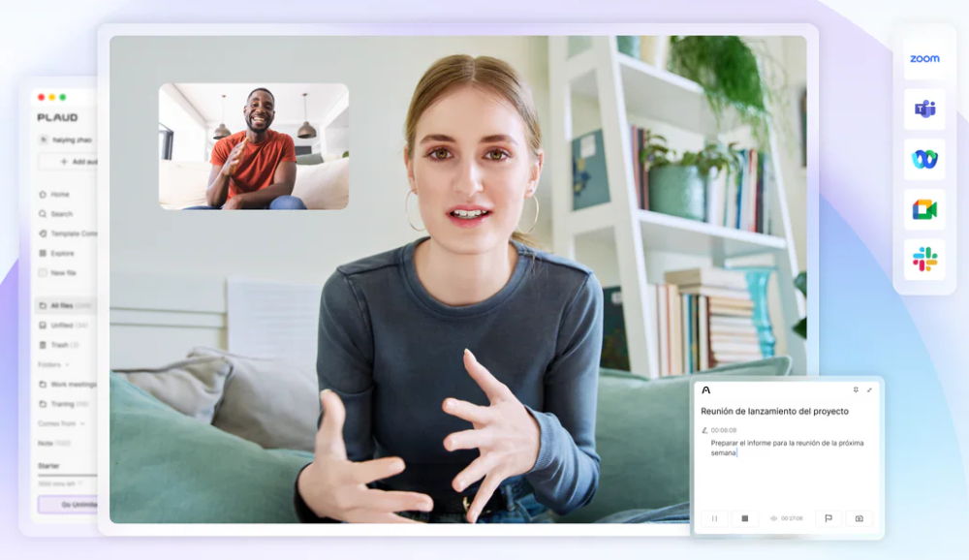The width and height of the screenshot is (969, 560).
Task: Click the Google Meet camera icon
Action: [924, 209]
